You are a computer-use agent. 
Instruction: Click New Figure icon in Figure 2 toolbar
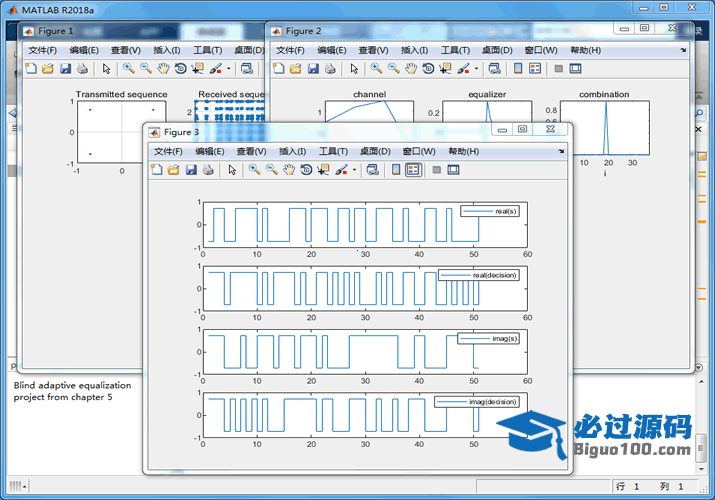pos(278,69)
